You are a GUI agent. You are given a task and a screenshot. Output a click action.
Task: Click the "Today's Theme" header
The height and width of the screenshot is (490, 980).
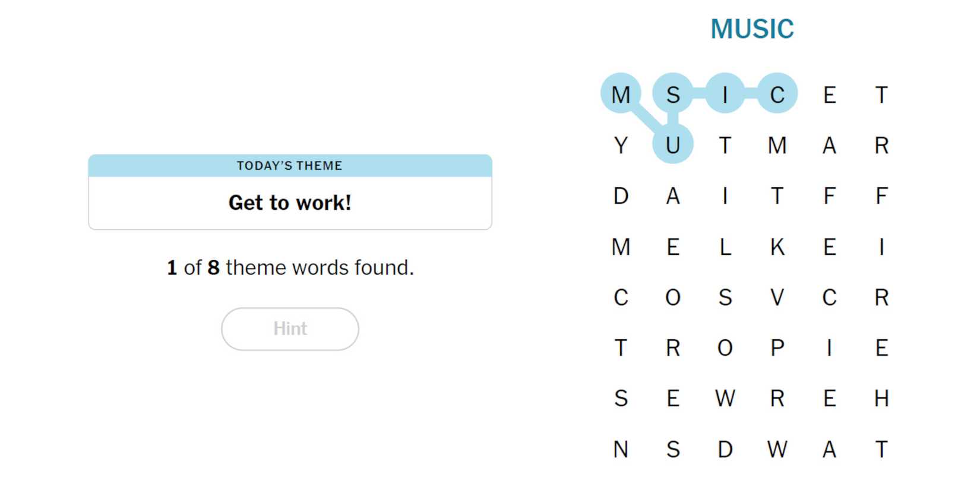click(290, 166)
